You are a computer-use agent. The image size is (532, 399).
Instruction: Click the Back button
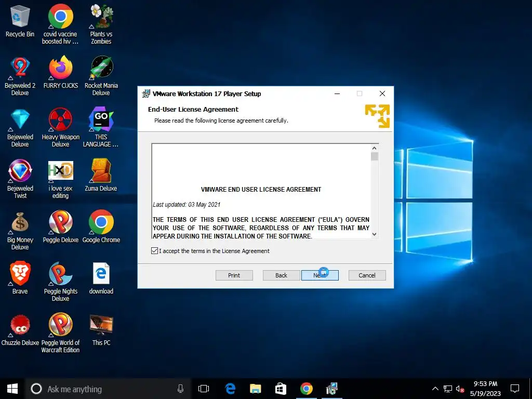[x=281, y=275]
